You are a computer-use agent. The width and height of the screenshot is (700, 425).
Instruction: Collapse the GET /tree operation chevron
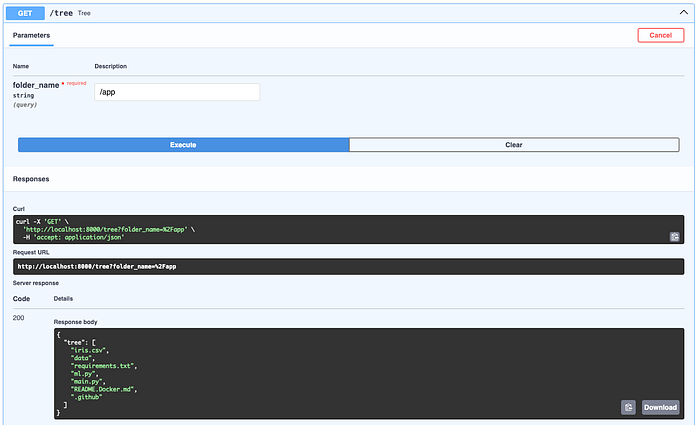[683, 12]
